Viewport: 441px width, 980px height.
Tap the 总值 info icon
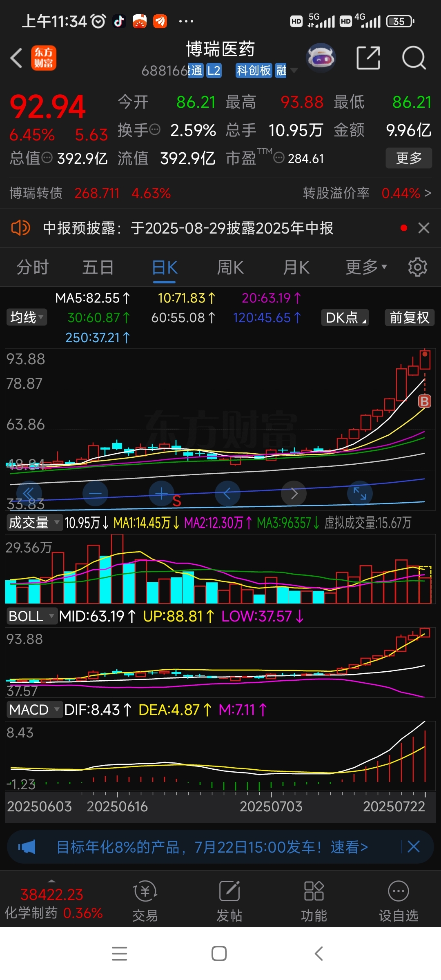coord(47,158)
